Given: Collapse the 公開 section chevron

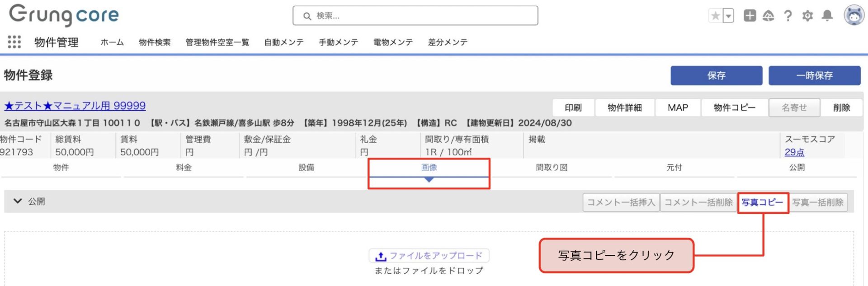Looking at the screenshot, I should [x=18, y=201].
